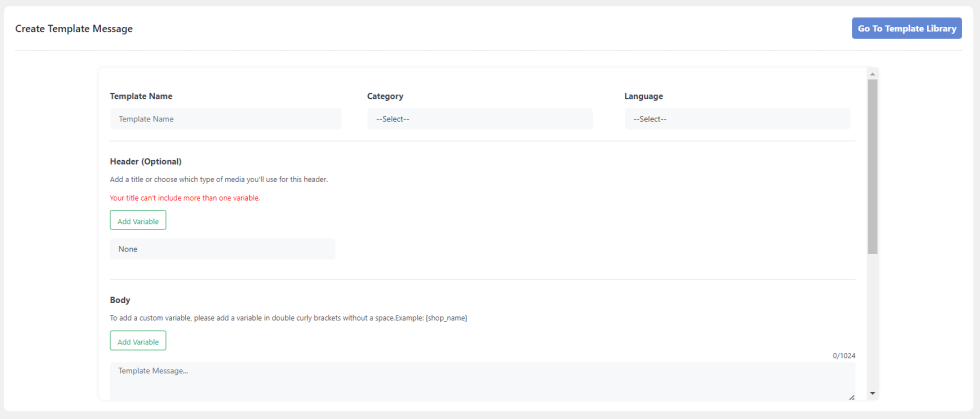Click Add Variable in the Body section
Screen dimensions: 980x419
tap(138, 341)
